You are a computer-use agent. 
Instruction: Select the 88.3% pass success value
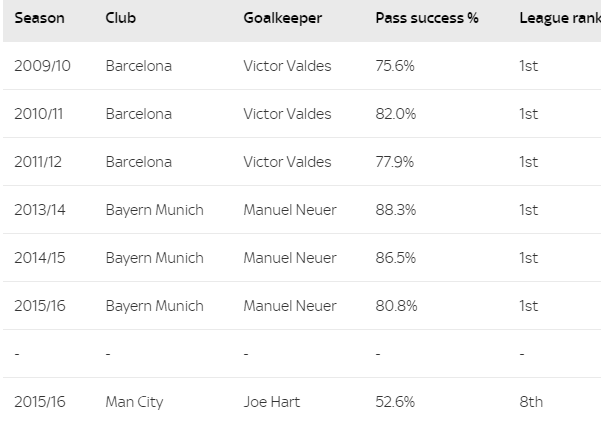396,210
